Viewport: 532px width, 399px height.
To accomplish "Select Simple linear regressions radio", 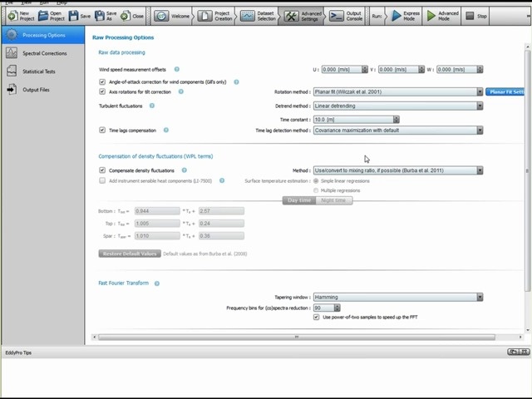I will pyautogui.click(x=316, y=181).
